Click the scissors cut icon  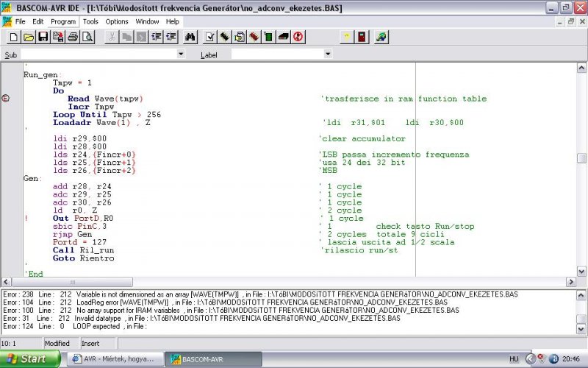point(112,37)
